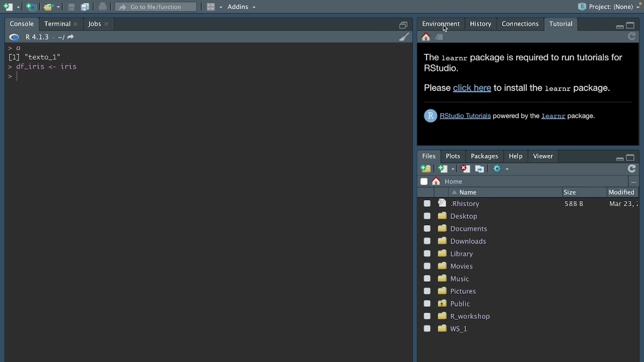Close the Jobs tab
This screenshot has width=644, height=362.
[106, 24]
